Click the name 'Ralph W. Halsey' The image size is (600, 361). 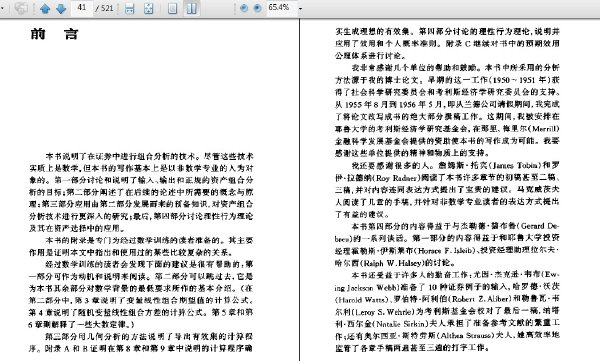[392, 263]
